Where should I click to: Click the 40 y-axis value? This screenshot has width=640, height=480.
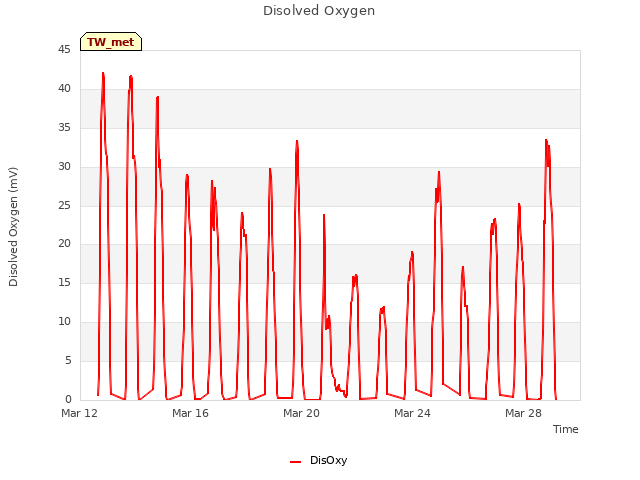tap(64, 89)
